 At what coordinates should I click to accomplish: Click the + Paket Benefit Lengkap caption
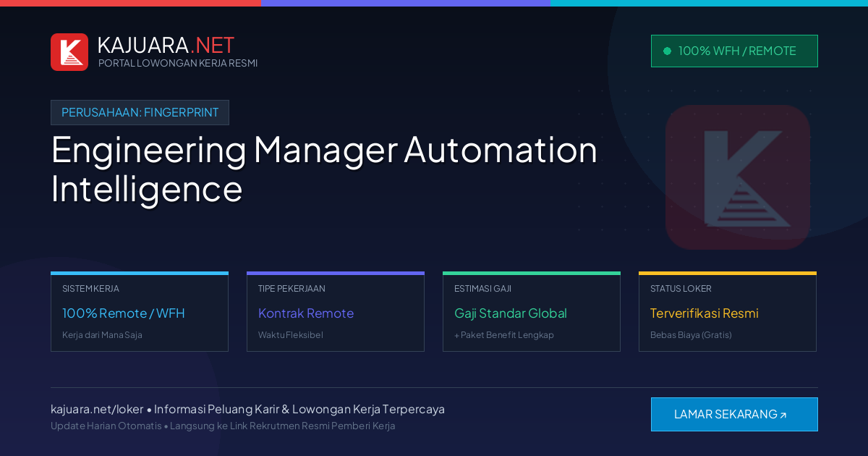pos(504,335)
